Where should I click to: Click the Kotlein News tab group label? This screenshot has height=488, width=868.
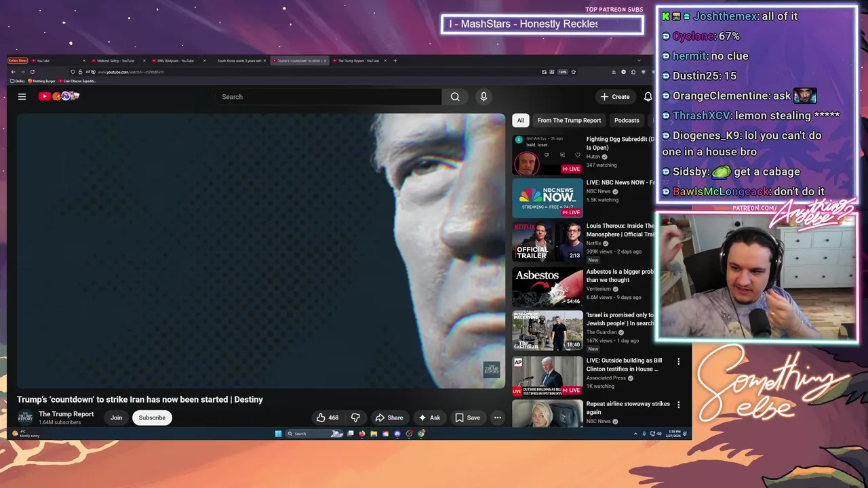tap(18, 61)
